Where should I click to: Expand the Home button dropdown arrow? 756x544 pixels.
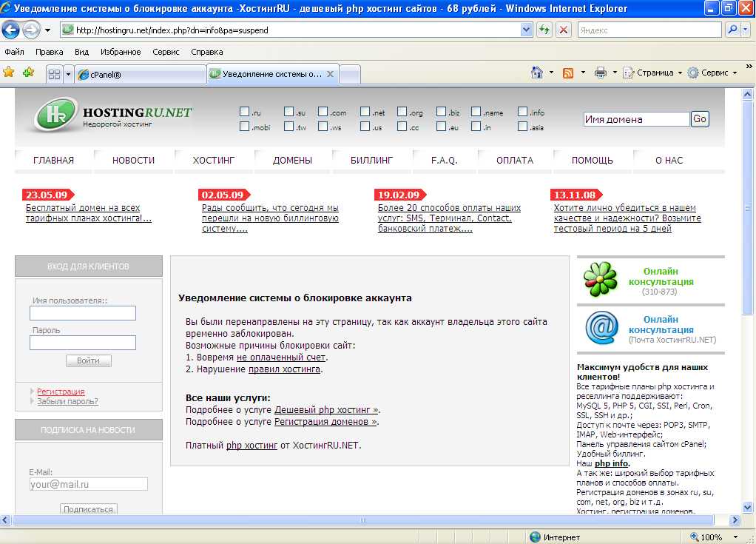tap(552, 73)
